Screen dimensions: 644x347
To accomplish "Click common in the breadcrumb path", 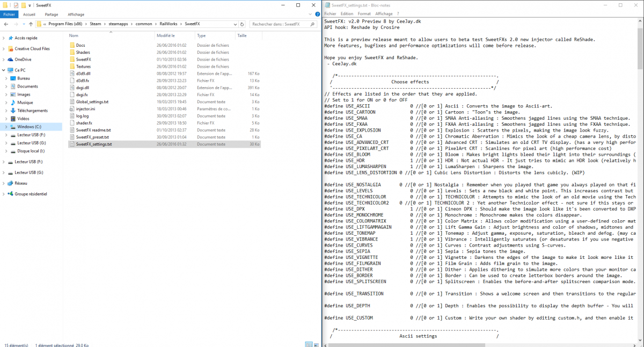I will click(144, 24).
